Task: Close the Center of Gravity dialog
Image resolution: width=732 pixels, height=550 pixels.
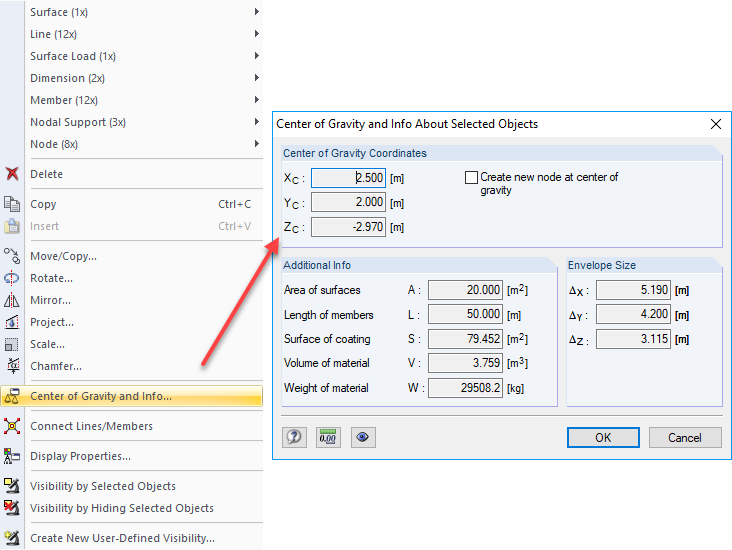Action: pyautogui.click(x=715, y=124)
